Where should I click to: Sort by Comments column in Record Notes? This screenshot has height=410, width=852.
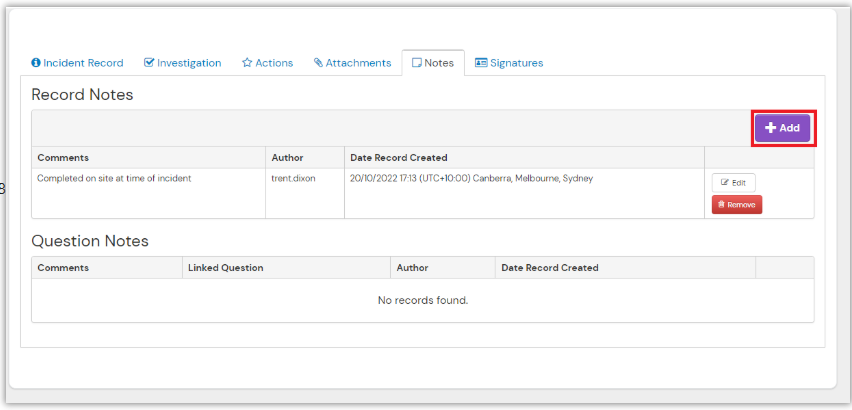(x=63, y=158)
